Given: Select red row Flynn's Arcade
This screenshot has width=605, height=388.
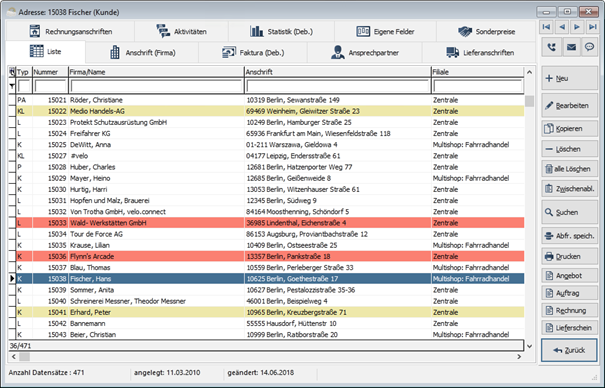Looking at the screenshot, I should tap(270, 256).
